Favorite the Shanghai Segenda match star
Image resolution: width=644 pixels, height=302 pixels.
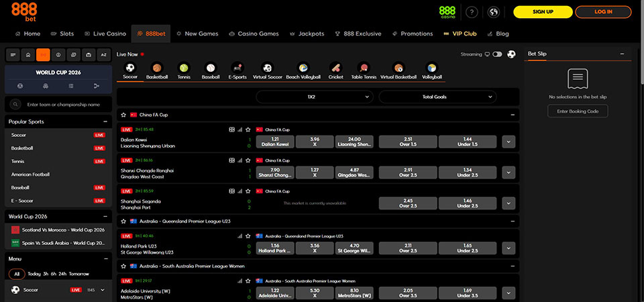click(248, 191)
